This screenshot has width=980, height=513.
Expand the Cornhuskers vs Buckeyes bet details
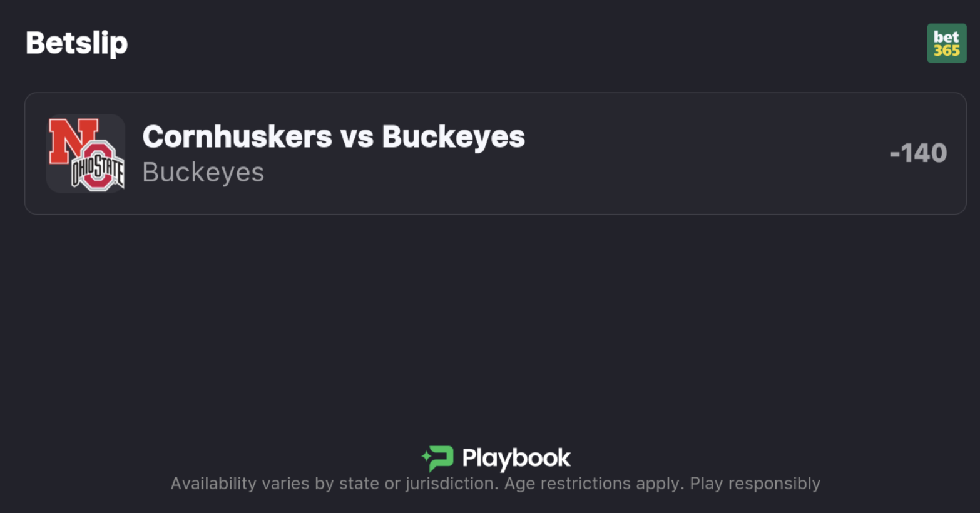pos(333,137)
